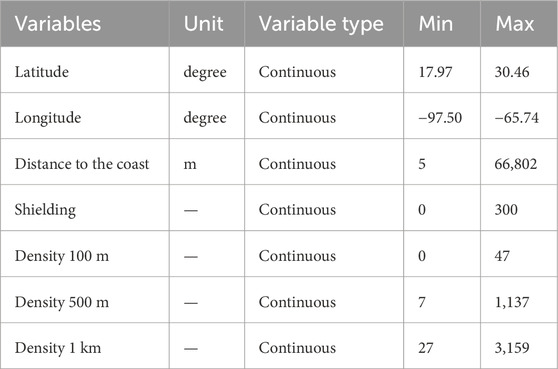Click the maximum value 66,802
Viewport: 558px width, 369px height.
point(516,164)
